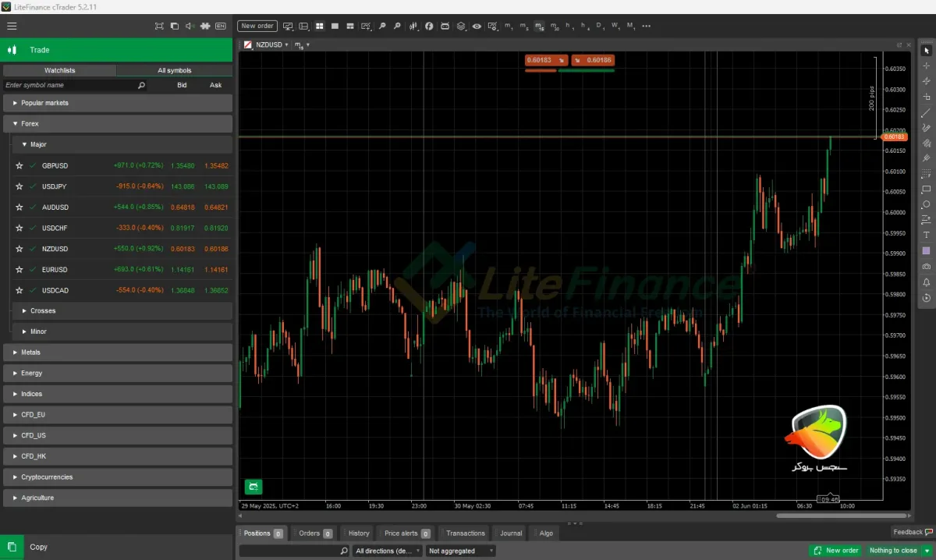This screenshot has width=936, height=560.
Task: Switch to the m15 timeframe button
Action: click(x=539, y=26)
